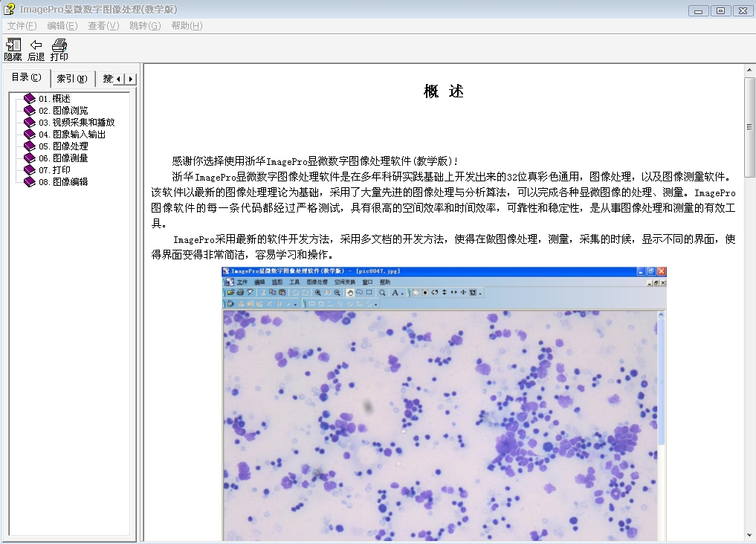The image size is (756, 544).
Task: Click the book icon beside 02. 图像浏览
Action: (x=30, y=110)
